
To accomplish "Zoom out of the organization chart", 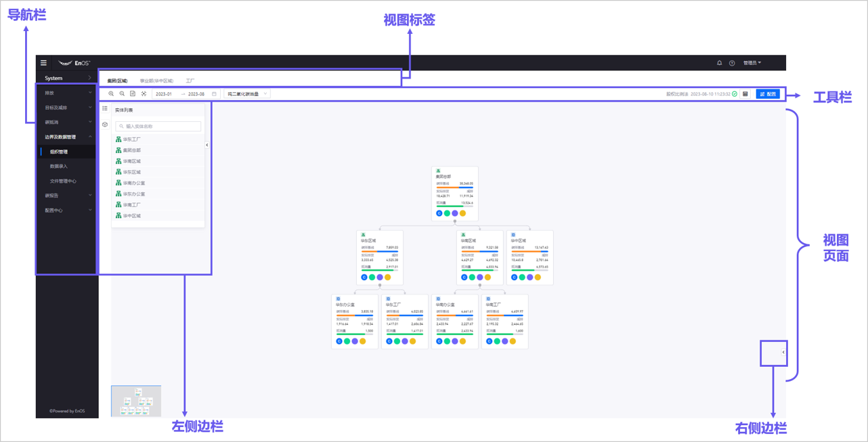I will [122, 94].
